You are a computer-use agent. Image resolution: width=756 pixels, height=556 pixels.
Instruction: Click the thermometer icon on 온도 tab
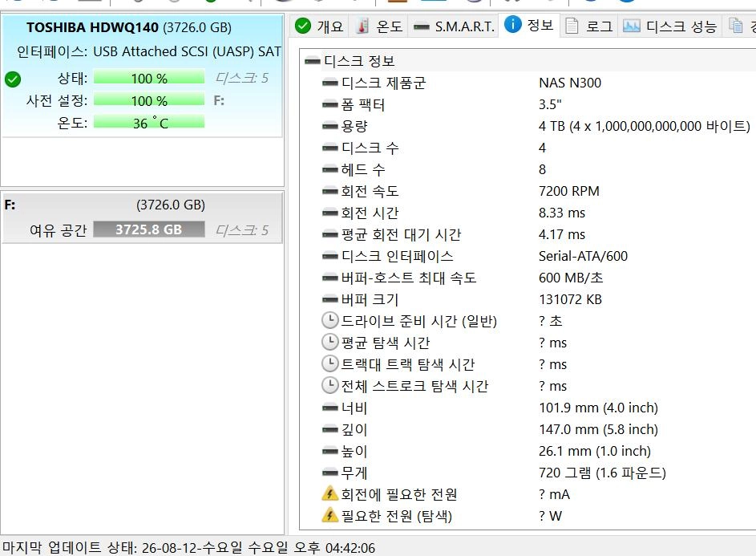362,26
